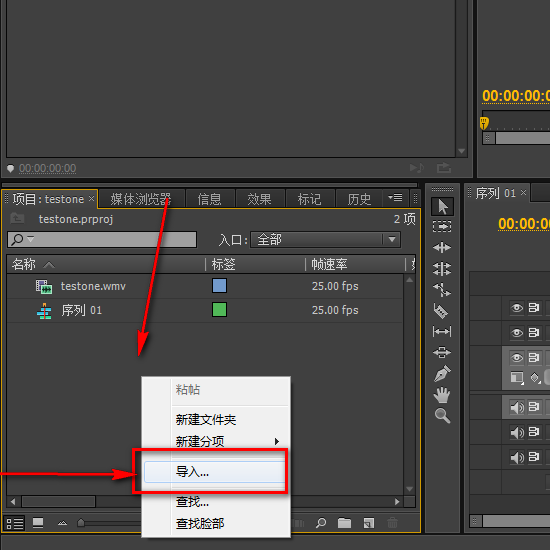Switch to the 媒体浏览器 tab
The image size is (550, 550).
pos(141,199)
